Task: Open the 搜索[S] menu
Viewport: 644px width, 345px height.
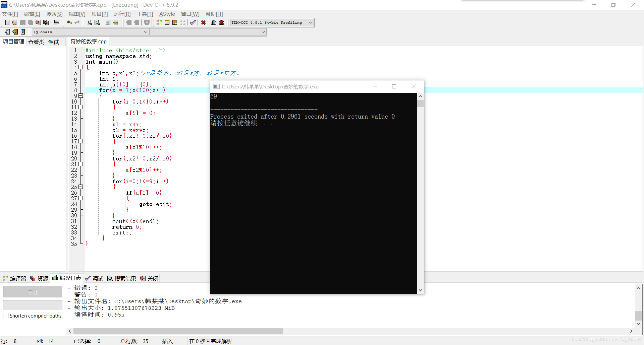Action: 54,14
